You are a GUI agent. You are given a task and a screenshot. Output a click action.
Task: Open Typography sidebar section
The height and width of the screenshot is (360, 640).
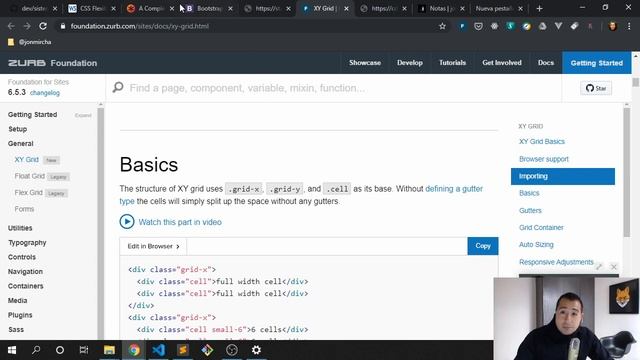click(x=27, y=242)
